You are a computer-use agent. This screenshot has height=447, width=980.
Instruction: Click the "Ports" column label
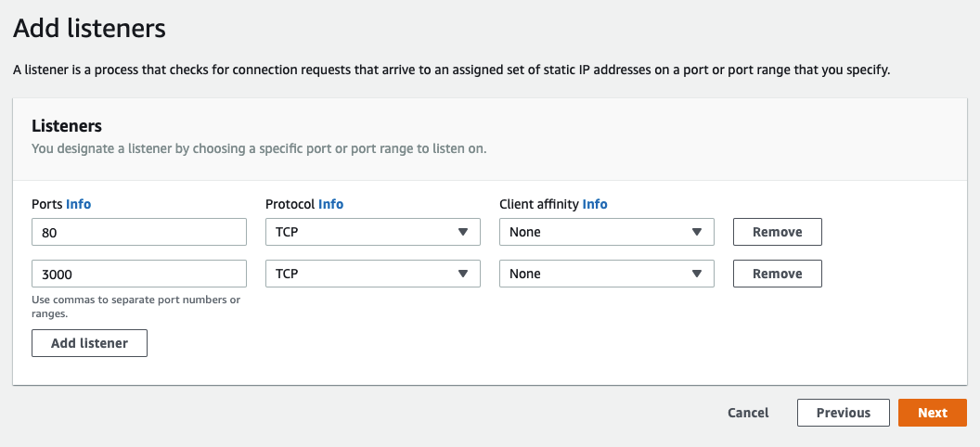click(x=46, y=204)
